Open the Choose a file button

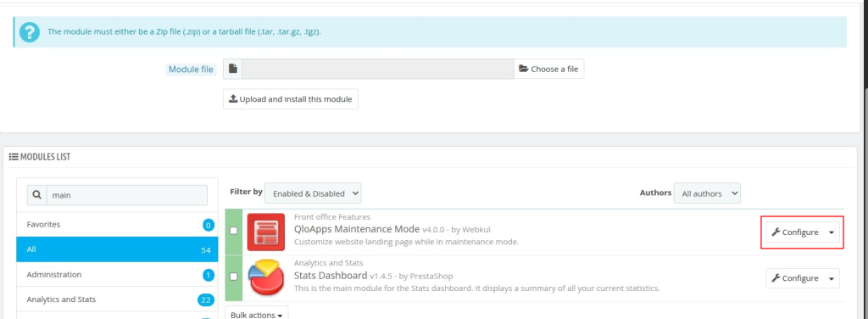(x=548, y=69)
